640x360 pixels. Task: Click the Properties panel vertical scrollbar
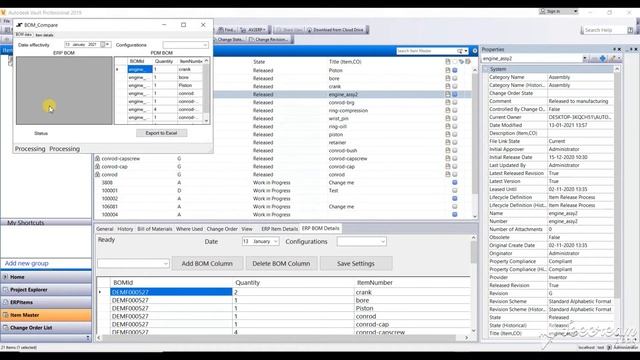tap(617, 202)
